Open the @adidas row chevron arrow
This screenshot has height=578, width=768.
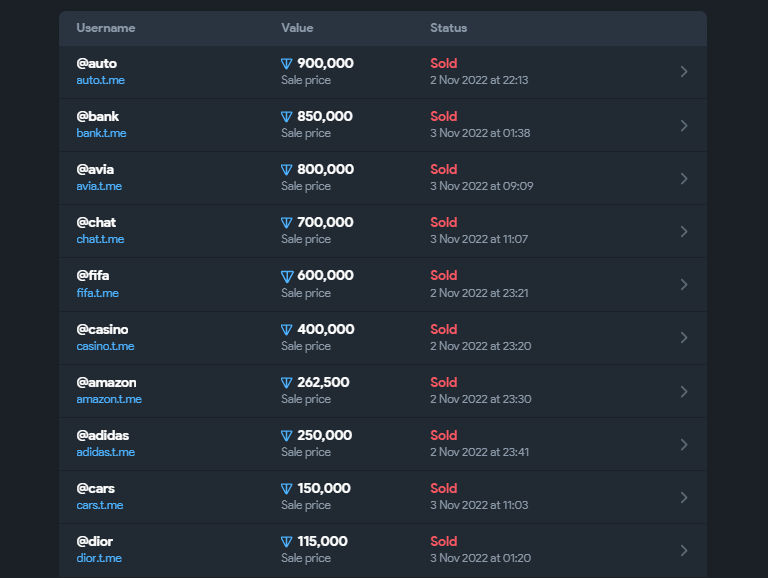[684, 444]
